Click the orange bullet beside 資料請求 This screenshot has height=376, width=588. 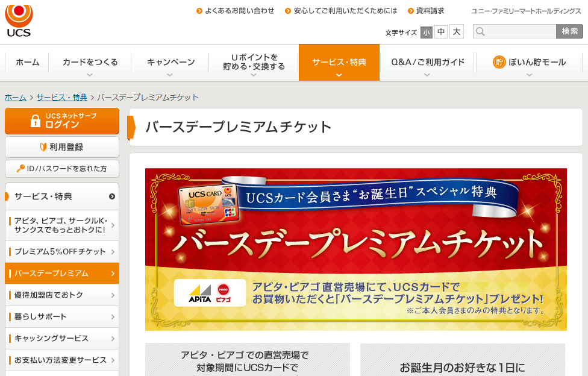coord(411,11)
